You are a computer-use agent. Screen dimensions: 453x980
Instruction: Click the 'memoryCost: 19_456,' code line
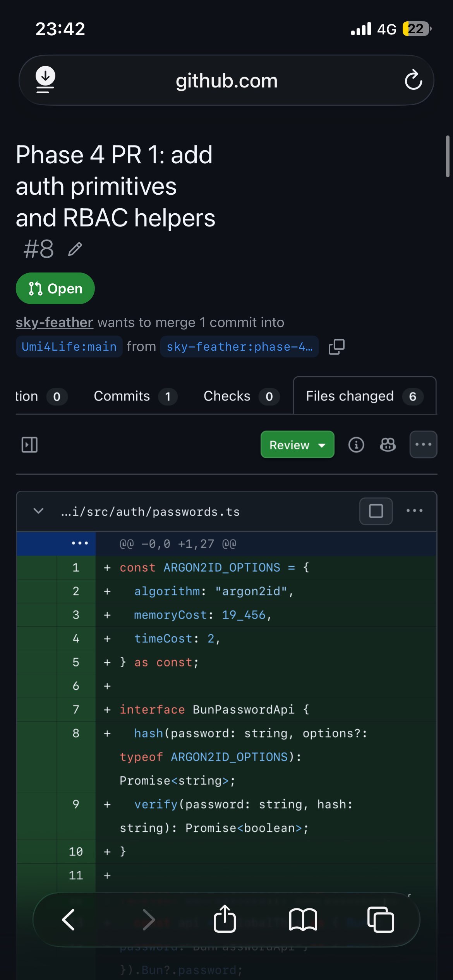tap(202, 615)
